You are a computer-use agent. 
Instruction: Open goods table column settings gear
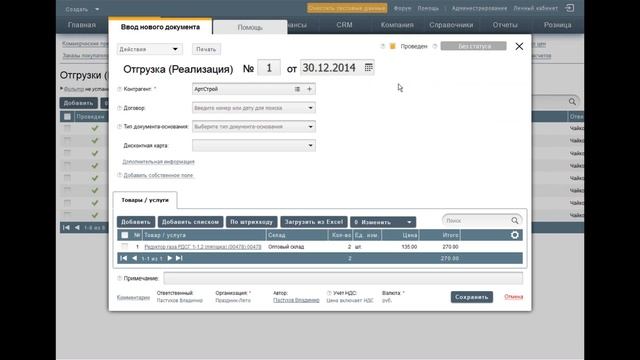[x=515, y=235]
